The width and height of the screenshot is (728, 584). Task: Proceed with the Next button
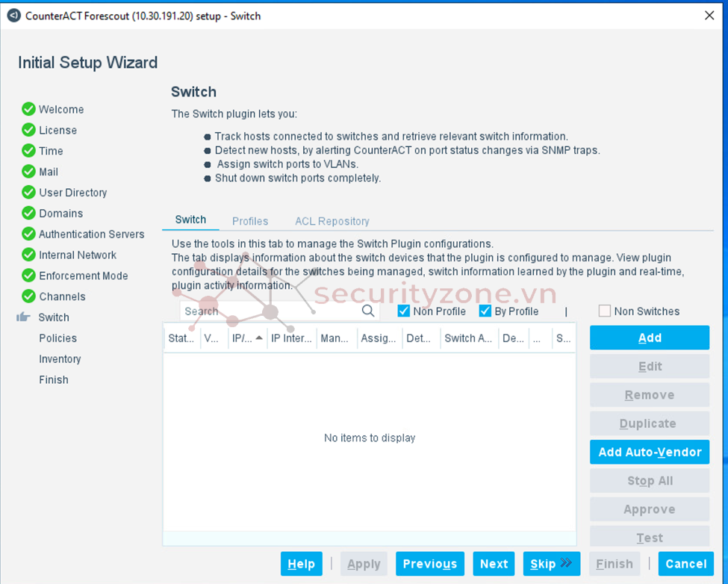pos(494,564)
